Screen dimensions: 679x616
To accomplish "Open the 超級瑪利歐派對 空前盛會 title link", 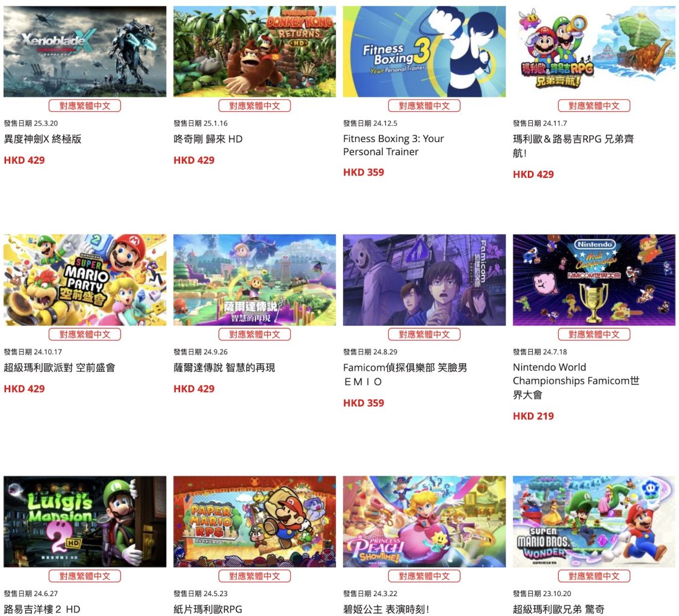I will click(60, 368).
